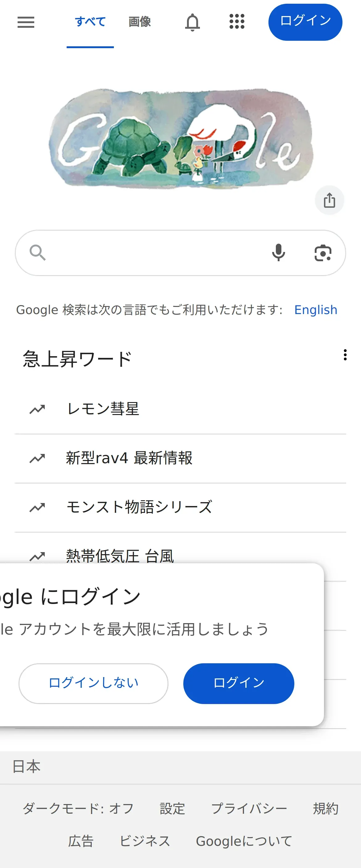
Task: Focus the Google search input field
Action: pyautogui.click(x=155, y=253)
